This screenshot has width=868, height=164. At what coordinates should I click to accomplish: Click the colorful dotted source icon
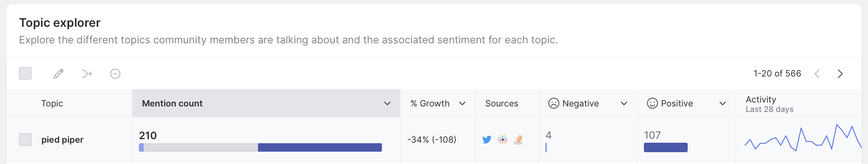click(x=503, y=140)
